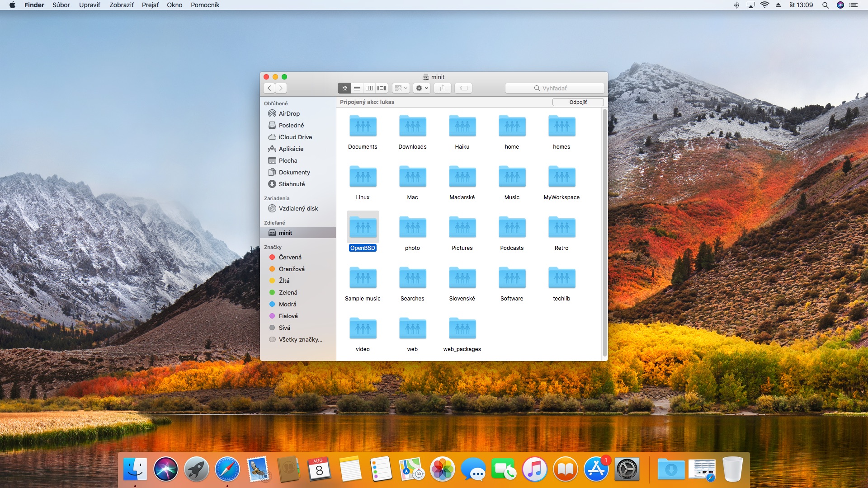868x488 pixels.
Task: Select the Modrá blue tag
Action: 298,304
